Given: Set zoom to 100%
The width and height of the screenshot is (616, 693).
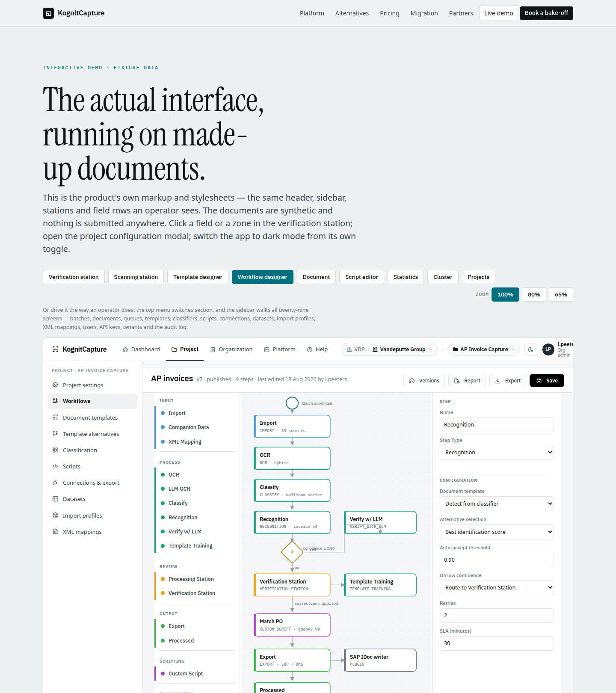Looking at the screenshot, I should click(x=505, y=295).
